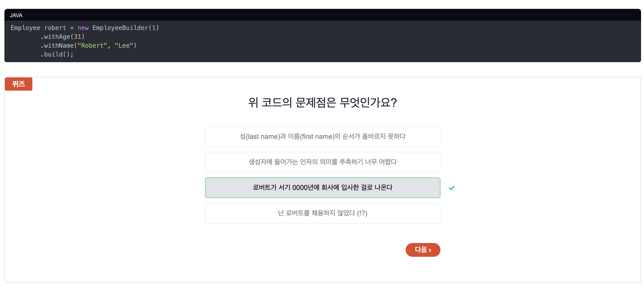Screen dimensions: 644x288
Task: Go to the next step with 다음 button
Action: click(423, 250)
